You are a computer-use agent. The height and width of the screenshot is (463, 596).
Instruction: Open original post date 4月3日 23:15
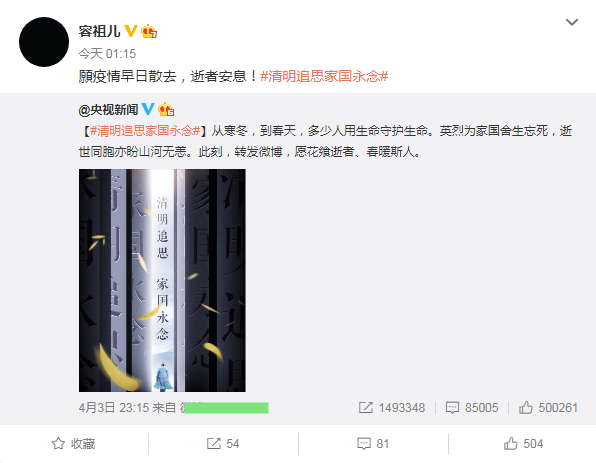(x=114, y=408)
